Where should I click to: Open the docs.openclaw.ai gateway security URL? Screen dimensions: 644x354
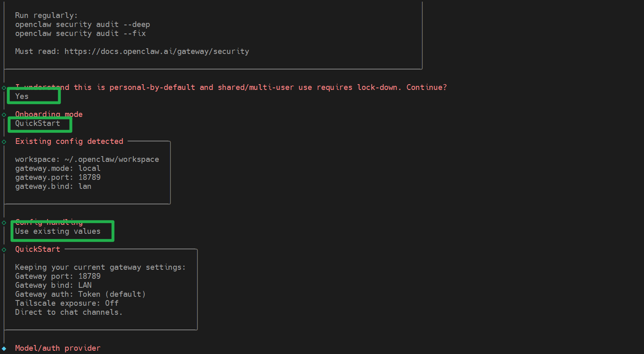coord(157,52)
